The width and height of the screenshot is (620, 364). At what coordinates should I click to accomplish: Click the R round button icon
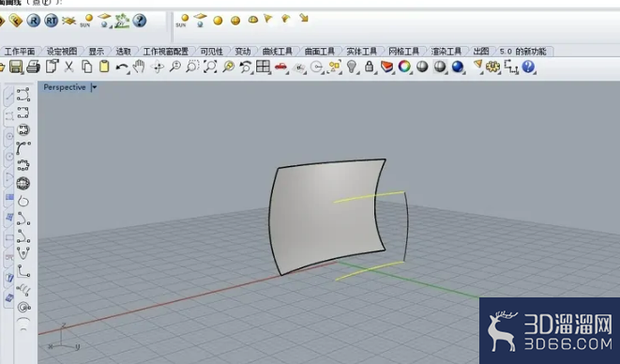click(34, 21)
